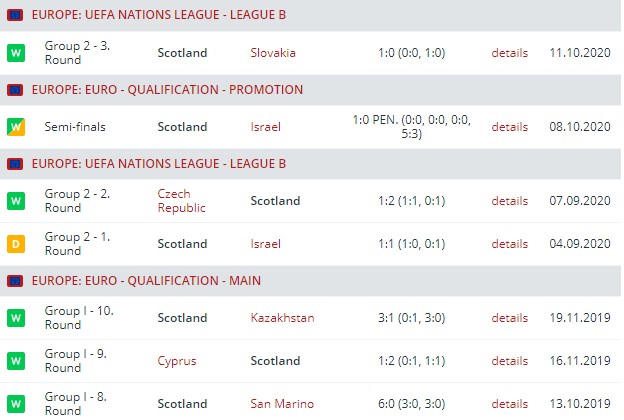The height and width of the screenshot is (420, 624).
Task: Open the UEFA Nations League B header at top
Action: pyautogui.click(x=159, y=15)
